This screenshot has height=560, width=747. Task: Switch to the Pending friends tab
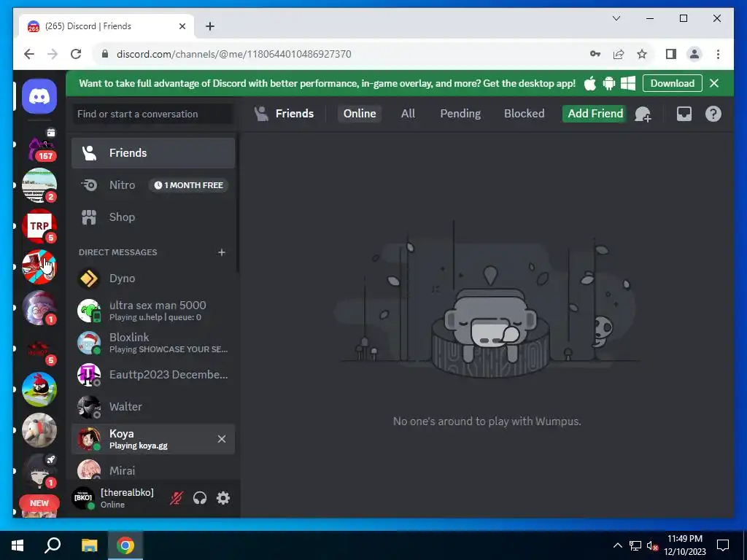460,113
